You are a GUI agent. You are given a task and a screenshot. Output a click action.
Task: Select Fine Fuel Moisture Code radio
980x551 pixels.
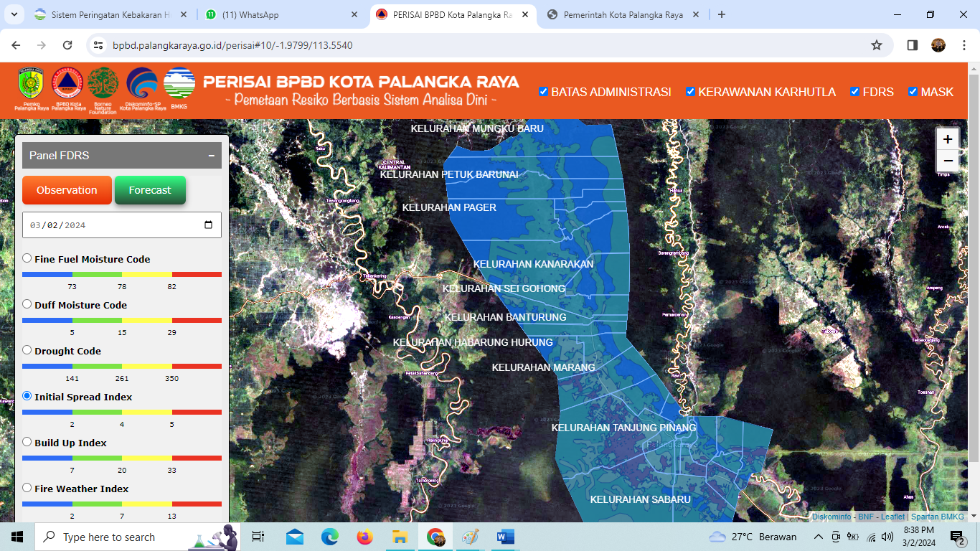(x=27, y=258)
